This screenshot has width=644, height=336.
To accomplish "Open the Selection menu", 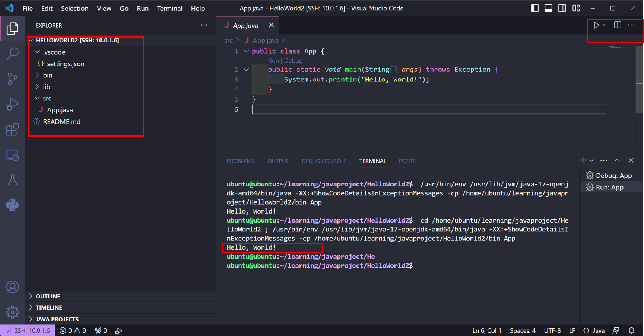I will pyautogui.click(x=74, y=8).
